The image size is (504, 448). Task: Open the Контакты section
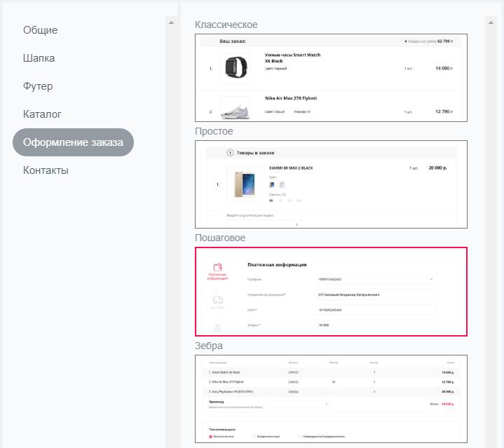coord(46,170)
